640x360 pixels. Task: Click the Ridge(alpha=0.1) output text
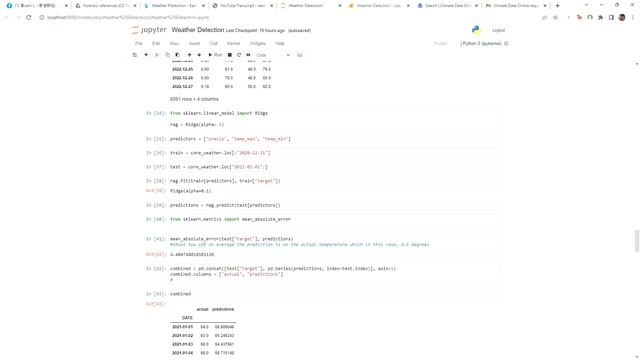(x=191, y=191)
